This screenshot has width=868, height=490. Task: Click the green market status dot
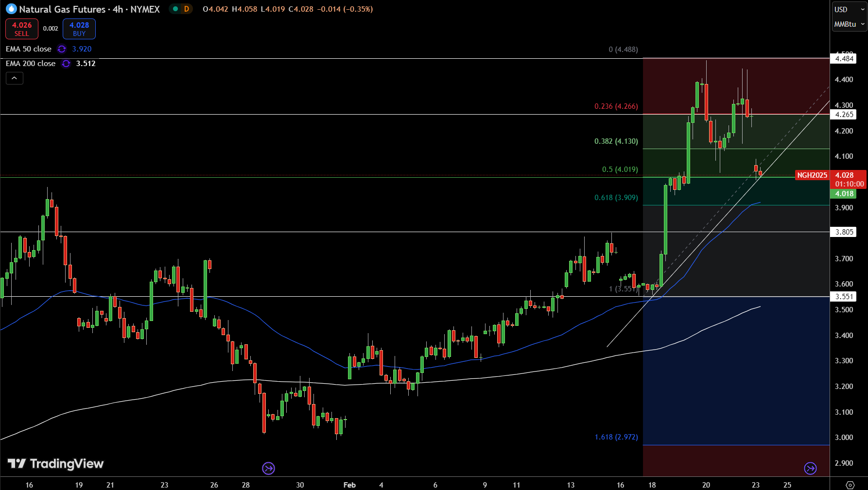[175, 9]
